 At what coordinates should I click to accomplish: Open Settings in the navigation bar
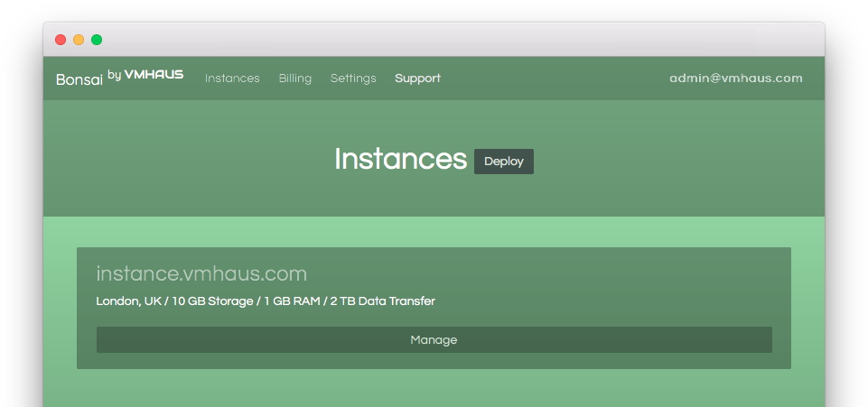(x=353, y=79)
